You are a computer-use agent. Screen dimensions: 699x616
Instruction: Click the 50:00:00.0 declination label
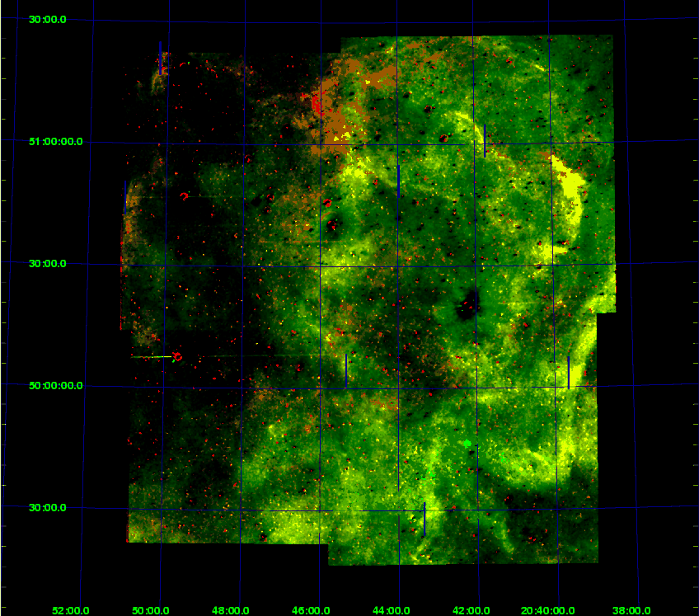pyautogui.click(x=56, y=386)
